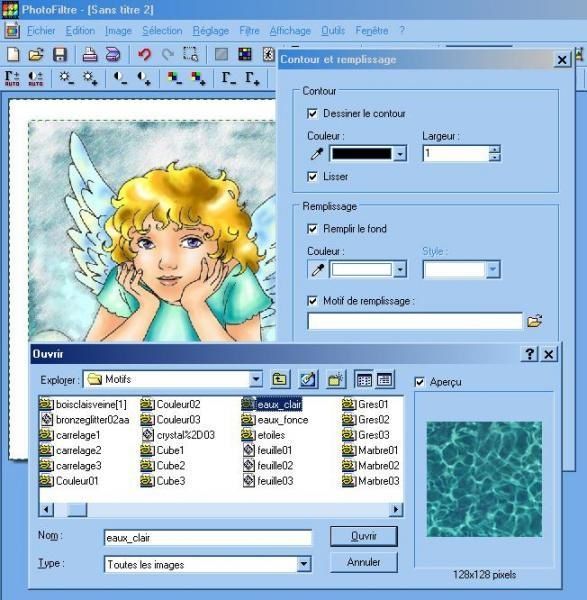Viewport: 587px width, 600px height.
Task: Create new folder in Ouvrir dialog
Action: click(x=336, y=379)
